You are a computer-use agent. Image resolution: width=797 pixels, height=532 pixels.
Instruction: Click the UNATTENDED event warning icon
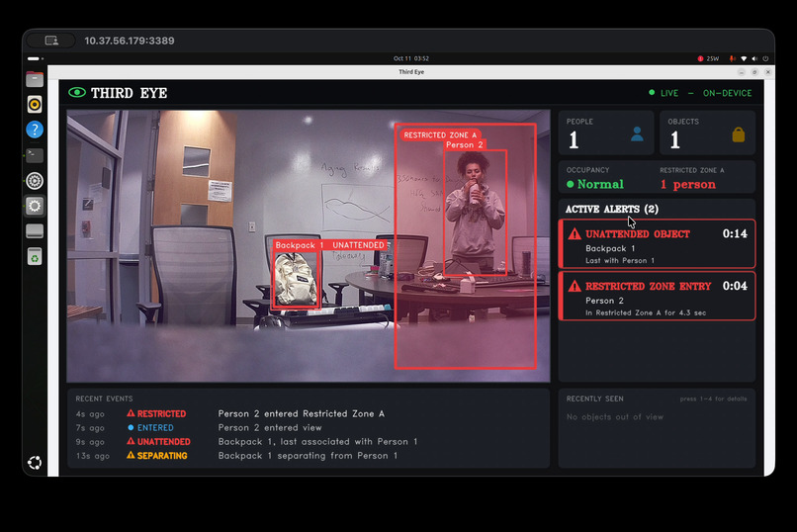coord(131,441)
